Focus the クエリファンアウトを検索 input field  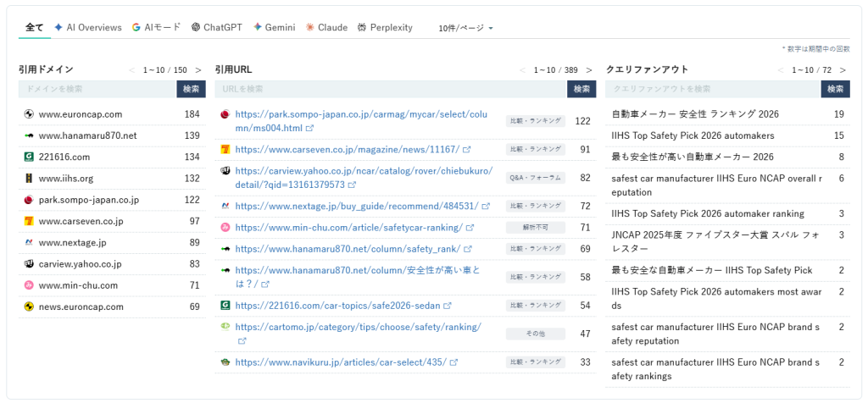[x=712, y=89]
